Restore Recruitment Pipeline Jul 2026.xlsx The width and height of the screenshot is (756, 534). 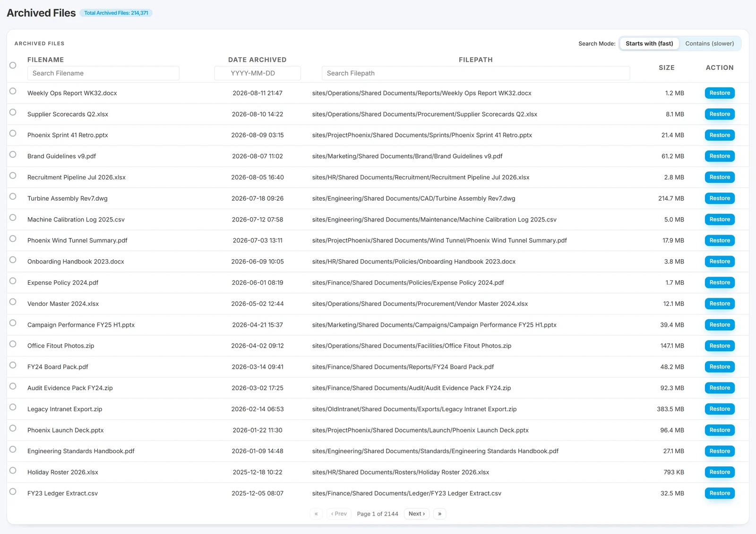pos(720,177)
